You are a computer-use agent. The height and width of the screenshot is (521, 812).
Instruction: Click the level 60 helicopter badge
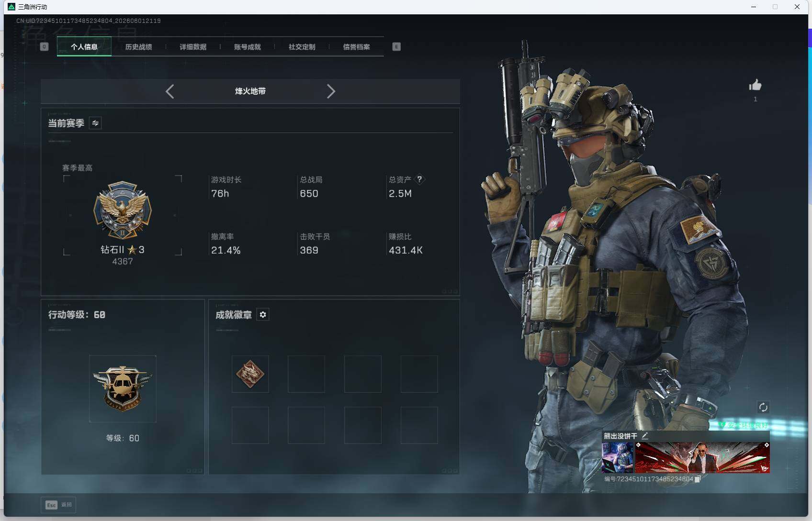point(123,388)
